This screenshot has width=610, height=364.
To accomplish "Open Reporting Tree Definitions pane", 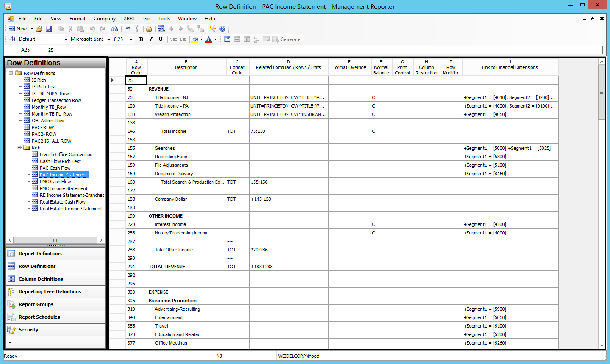I will (x=55, y=292).
